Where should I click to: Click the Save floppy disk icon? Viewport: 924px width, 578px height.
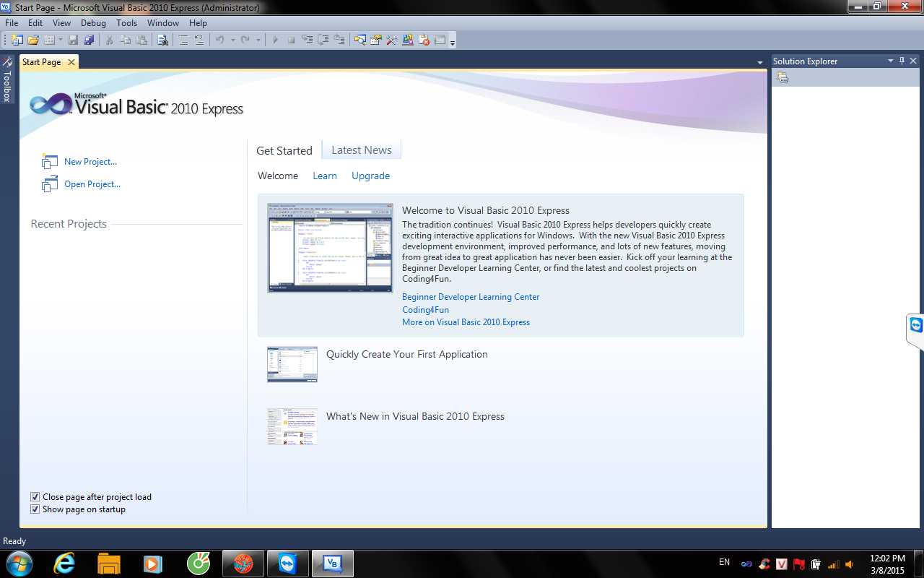point(73,40)
